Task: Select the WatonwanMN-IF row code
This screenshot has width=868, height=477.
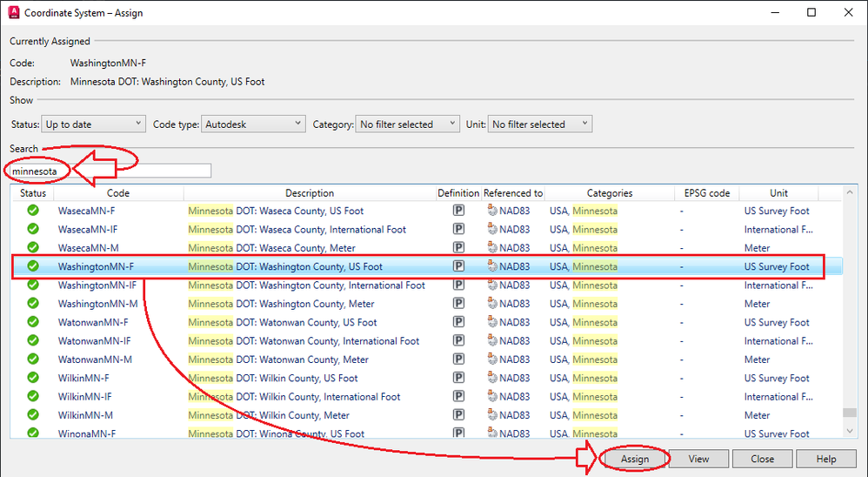Action: point(94,340)
